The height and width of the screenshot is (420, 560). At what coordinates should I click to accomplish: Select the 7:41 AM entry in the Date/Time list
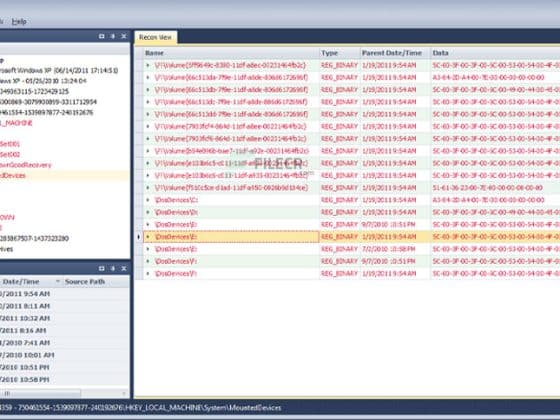pyautogui.click(x=25, y=343)
